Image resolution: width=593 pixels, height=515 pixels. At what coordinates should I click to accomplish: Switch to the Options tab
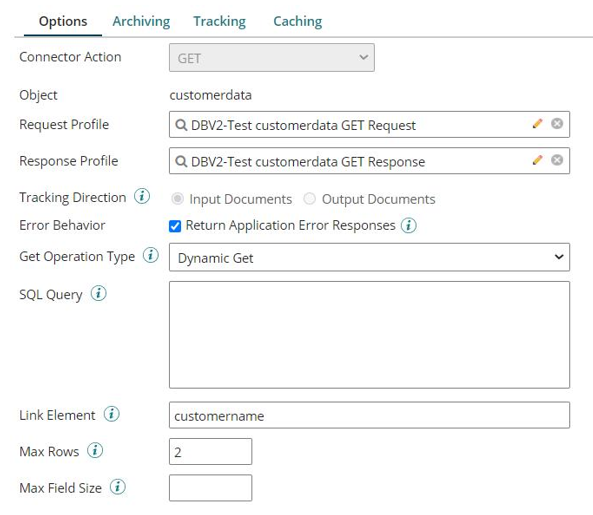[x=63, y=22]
